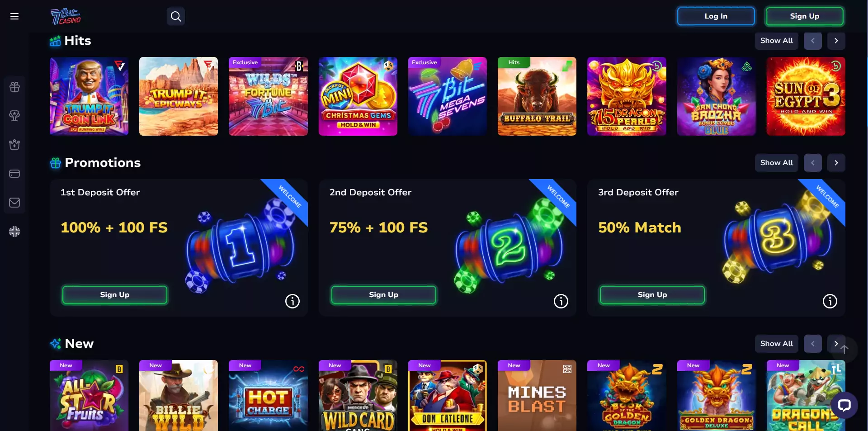
Task: Open the card payments sidebar icon
Action: coord(14,174)
